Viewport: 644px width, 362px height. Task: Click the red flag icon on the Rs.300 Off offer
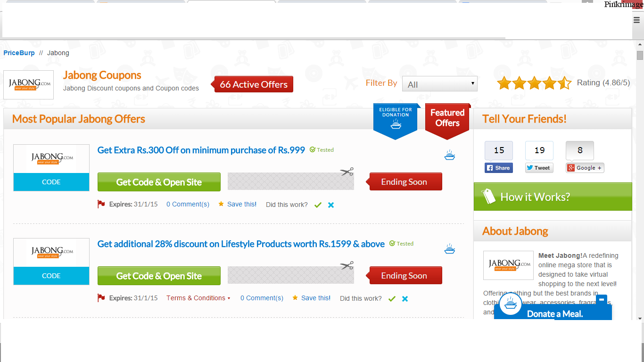click(x=101, y=204)
